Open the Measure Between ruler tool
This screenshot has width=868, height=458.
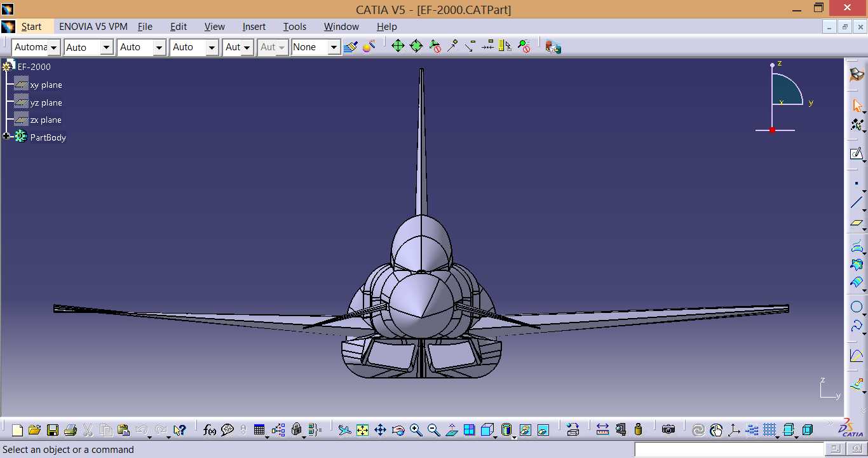pyautogui.click(x=602, y=430)
